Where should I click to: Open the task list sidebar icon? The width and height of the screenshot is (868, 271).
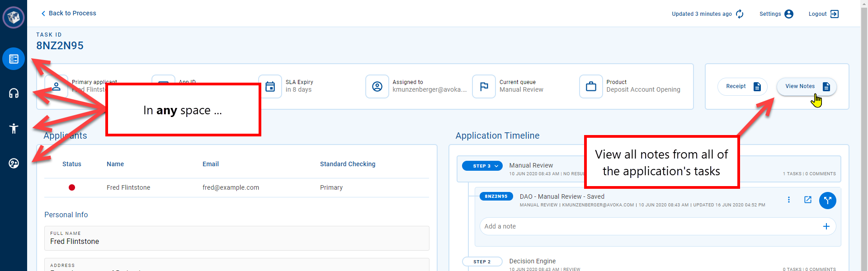[x=14, y=59]
